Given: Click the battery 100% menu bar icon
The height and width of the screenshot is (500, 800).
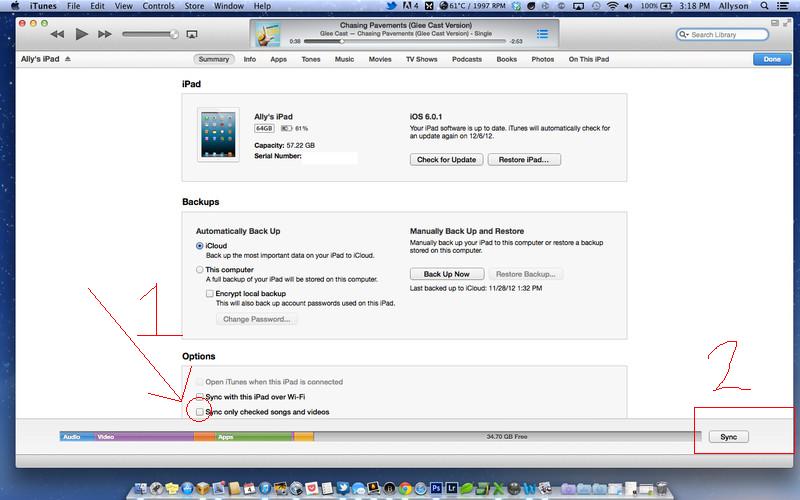Looking at the screenshot, I should 656,6.
